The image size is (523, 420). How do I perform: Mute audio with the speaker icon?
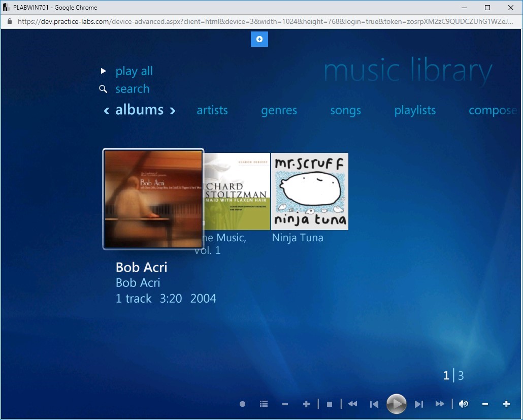[x=464, y=404]
